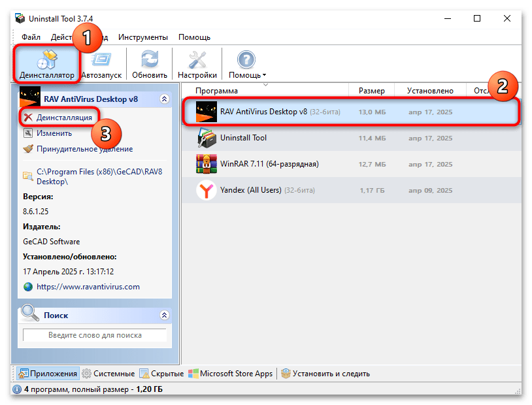The width and height of the screenshot is (532, 405).
Task: Click install timestamp 17 Апрель 2025 г. 13:17:12
Action: pyautogui.click(x=68, y=271)
